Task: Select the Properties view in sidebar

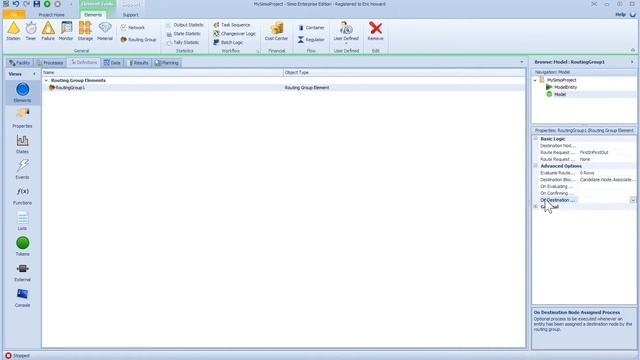Action: click(x=22, y=118)
